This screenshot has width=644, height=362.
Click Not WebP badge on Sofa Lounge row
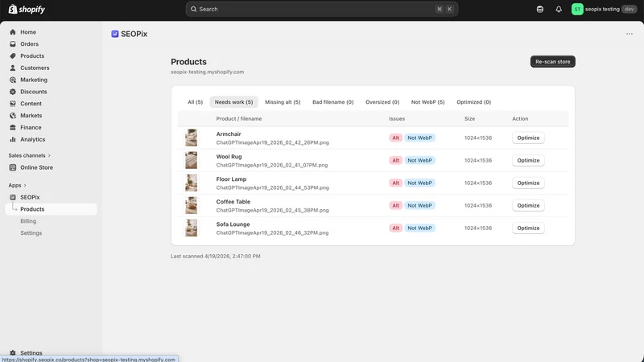point(419,228)
